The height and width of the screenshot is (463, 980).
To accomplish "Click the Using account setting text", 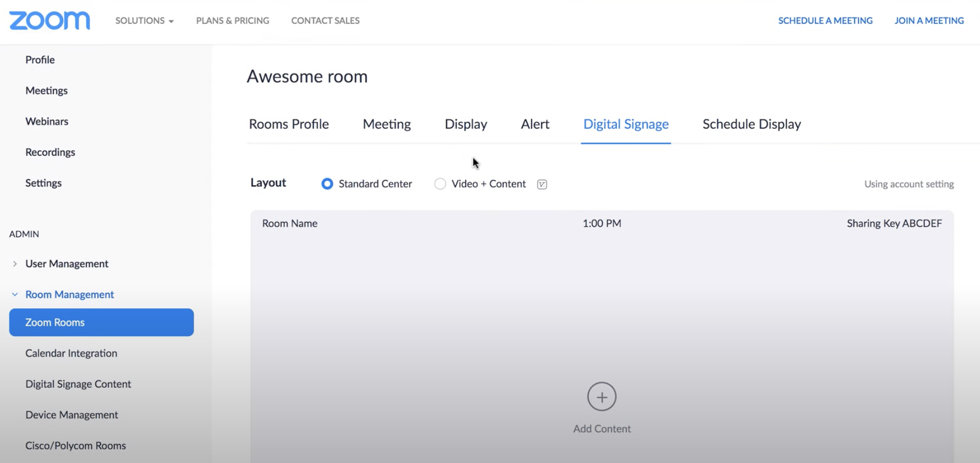I will (909, 184).
